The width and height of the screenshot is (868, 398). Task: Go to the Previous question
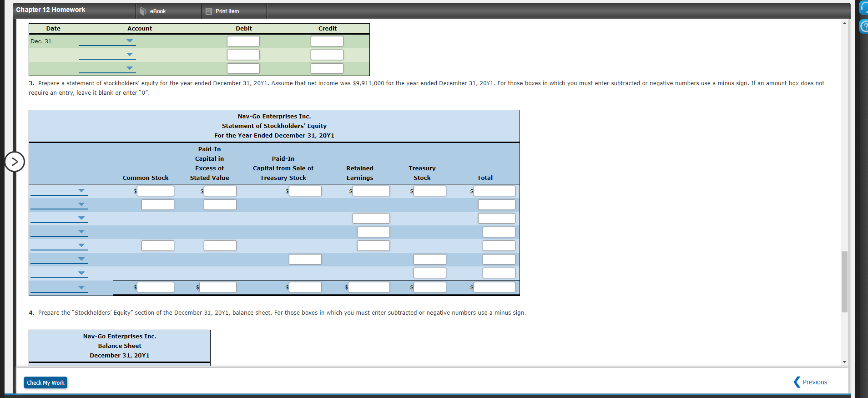point(811,382)
